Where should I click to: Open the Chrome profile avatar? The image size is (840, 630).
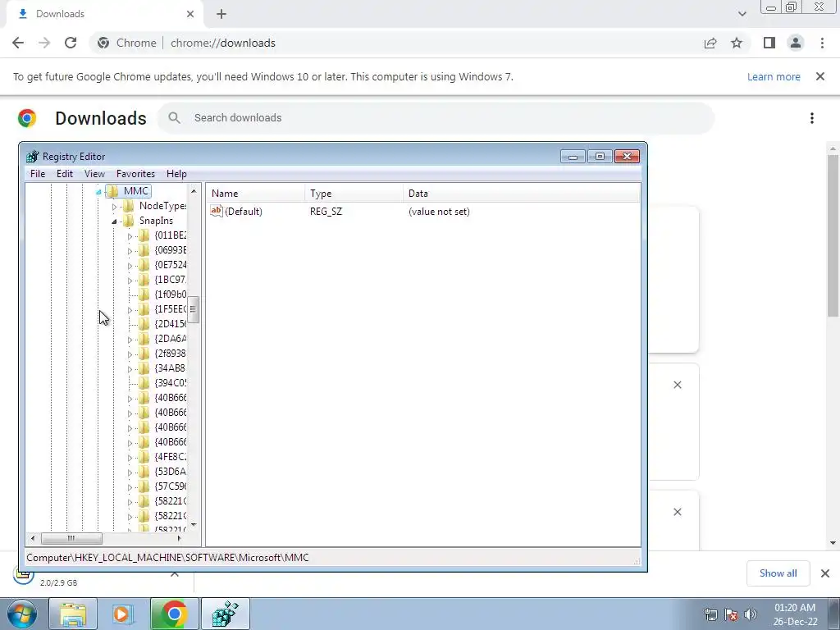[796, 43]
